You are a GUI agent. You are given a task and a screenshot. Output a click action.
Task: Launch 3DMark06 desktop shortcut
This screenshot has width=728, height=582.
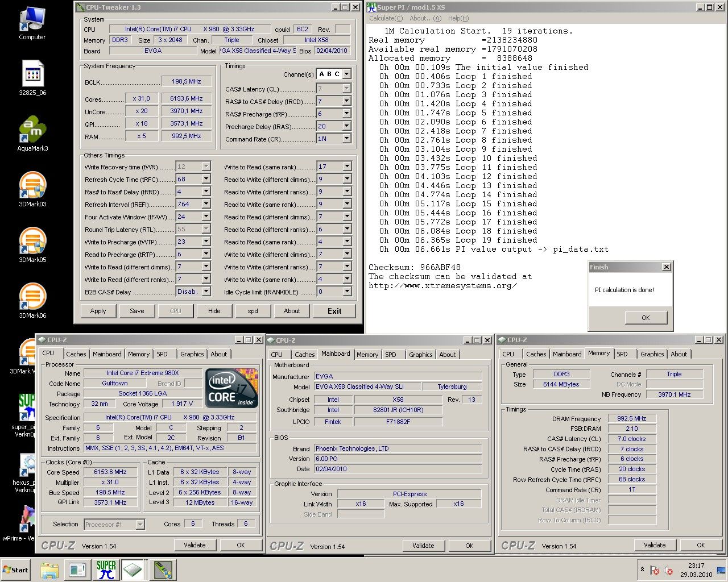click(32, 301)
